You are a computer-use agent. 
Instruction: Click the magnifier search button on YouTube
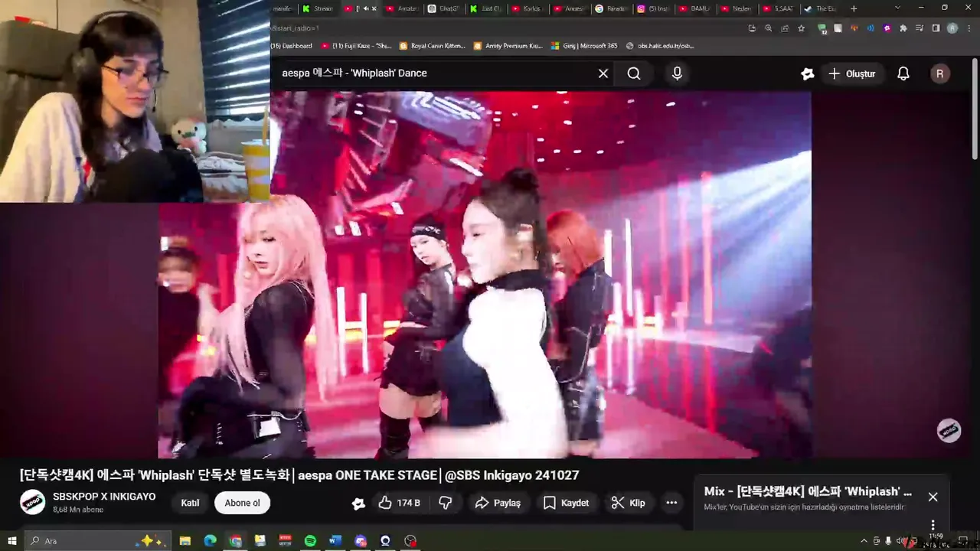click(634, 73)
